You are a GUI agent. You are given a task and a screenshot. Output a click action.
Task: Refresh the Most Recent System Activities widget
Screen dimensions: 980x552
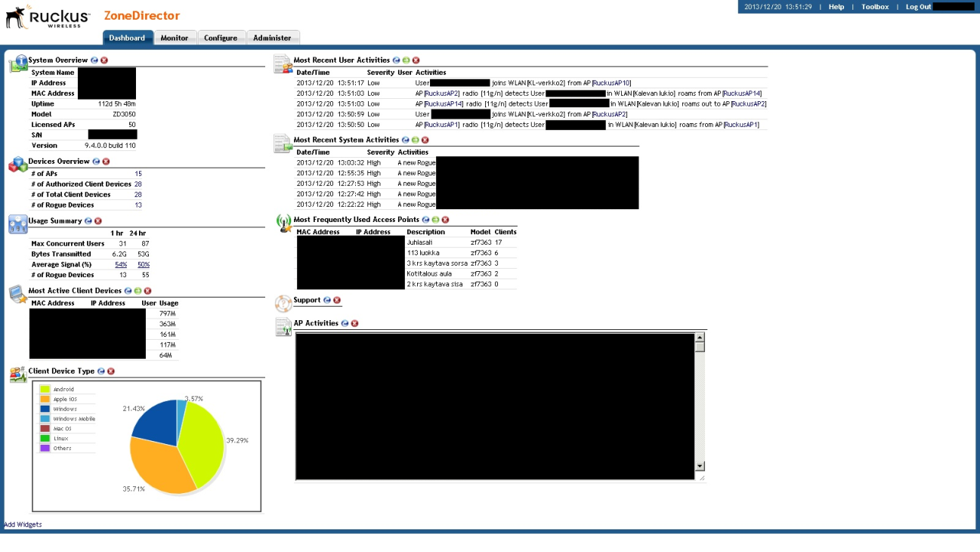tap(406, 140)
